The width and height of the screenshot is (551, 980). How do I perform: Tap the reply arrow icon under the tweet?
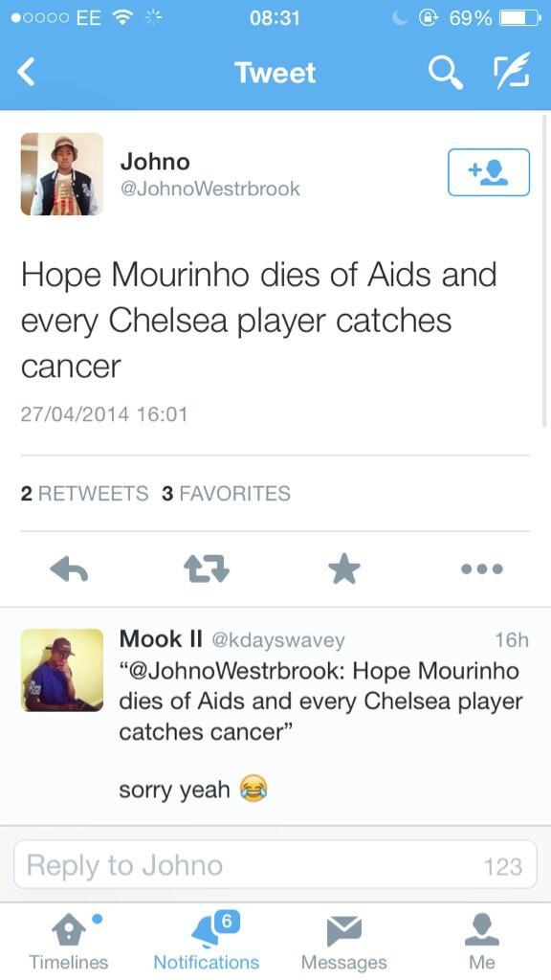click(69, 569)
